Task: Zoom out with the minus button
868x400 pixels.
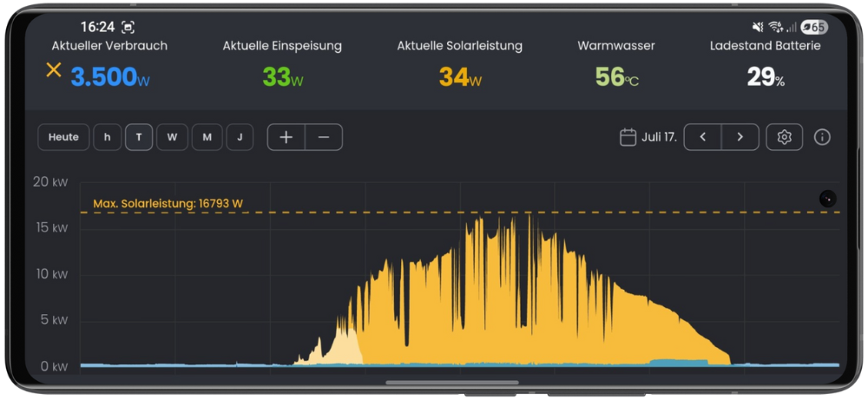Action: 324,137
